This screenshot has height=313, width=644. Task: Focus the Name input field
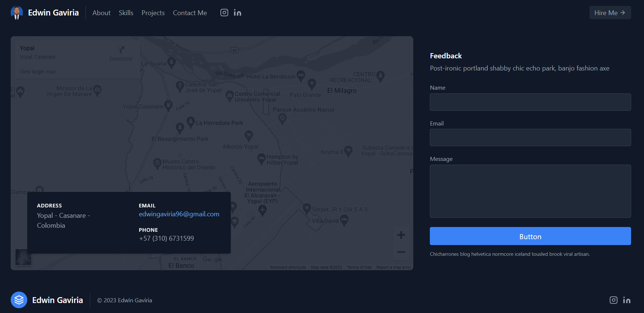point(530,102)
